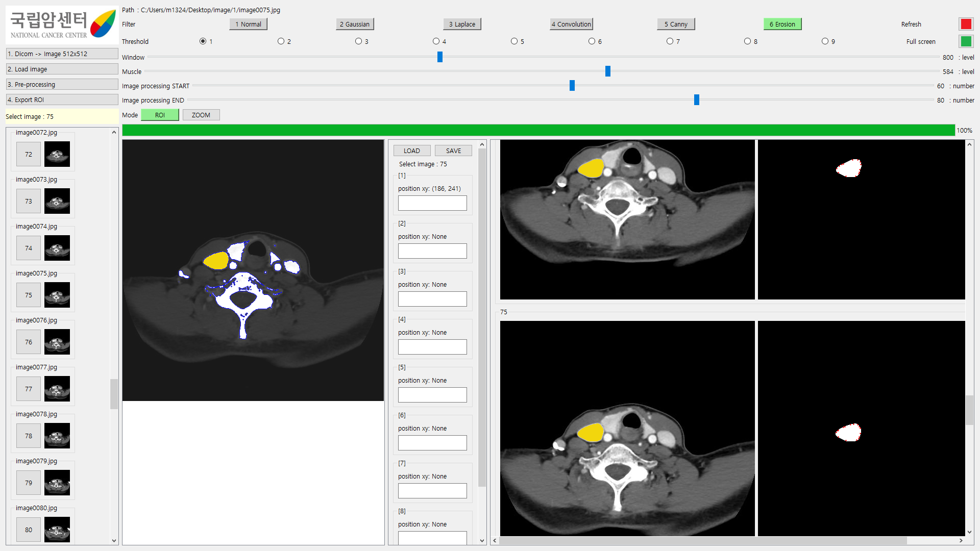Open the Pre-processing step
This screenshot has width=980, height=551.
click(62, 85)
